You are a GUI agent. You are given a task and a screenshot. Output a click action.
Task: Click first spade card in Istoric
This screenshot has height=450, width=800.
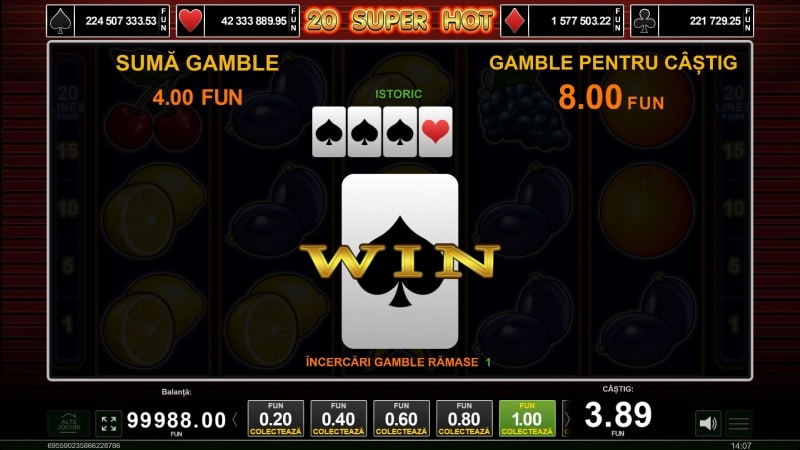tap(329, 132)
